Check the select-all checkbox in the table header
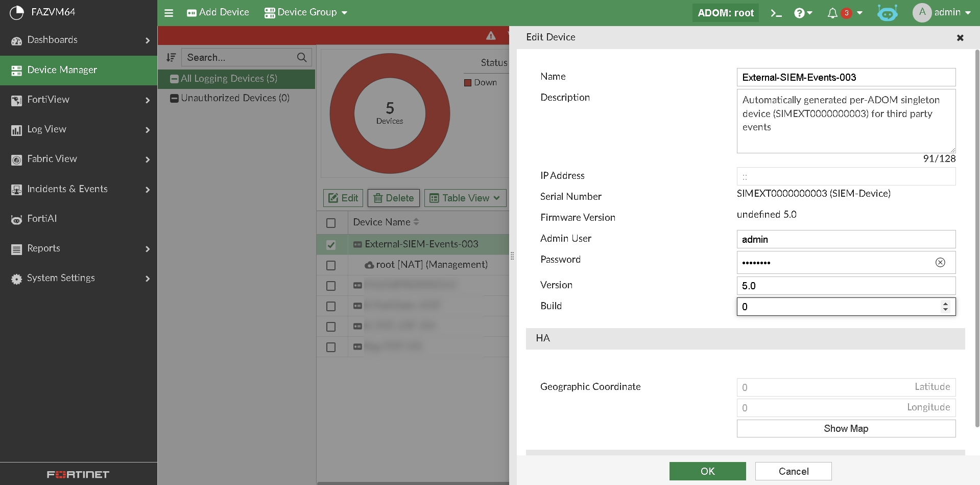The height and width of the screenshot is (485, 980). pos(331,222)
